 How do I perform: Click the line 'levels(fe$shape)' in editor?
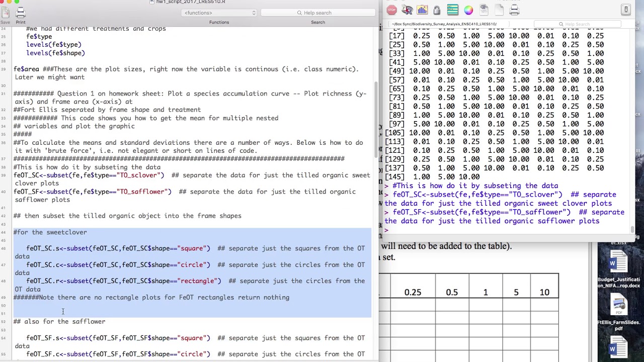56,53
